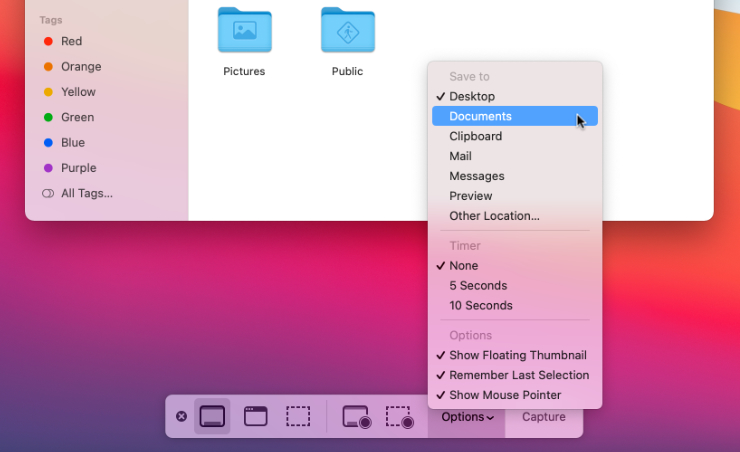The height and width of the screenshot is (452, 740).
Task: Click the All Tags icon in sidebar
Action: pyautogui.click(x=48, y=193)
